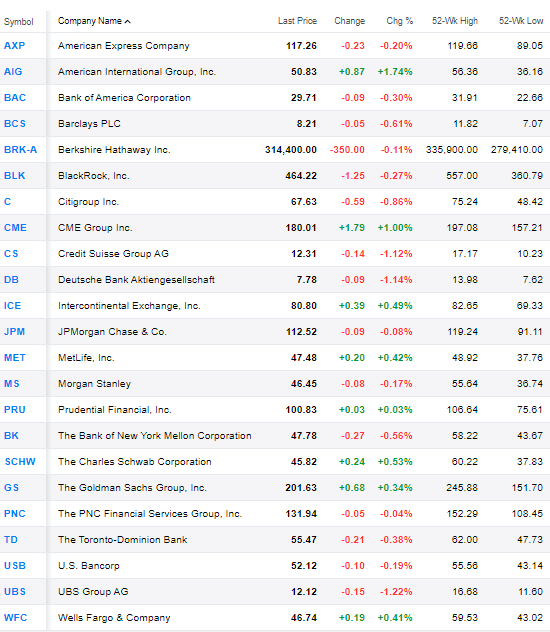The height and width of the screenshot is (632, 550).
Task: Select the CME Group Inc. company name
Action: pyautogui.click(x=95, y=228)
